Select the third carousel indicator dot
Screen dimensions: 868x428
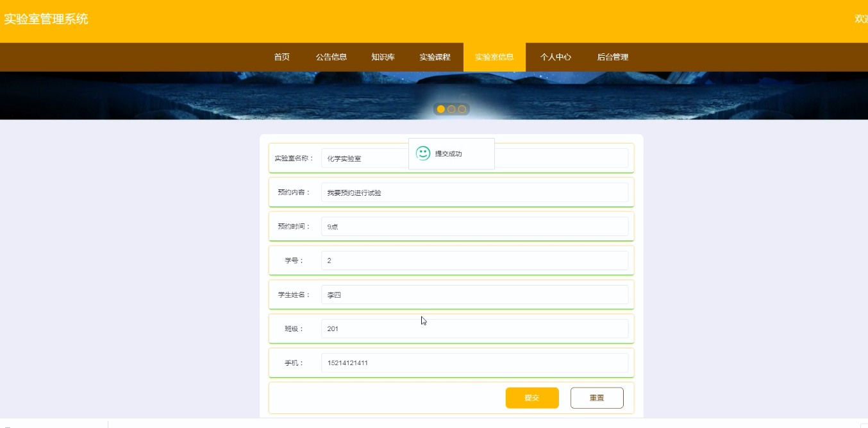462,109
